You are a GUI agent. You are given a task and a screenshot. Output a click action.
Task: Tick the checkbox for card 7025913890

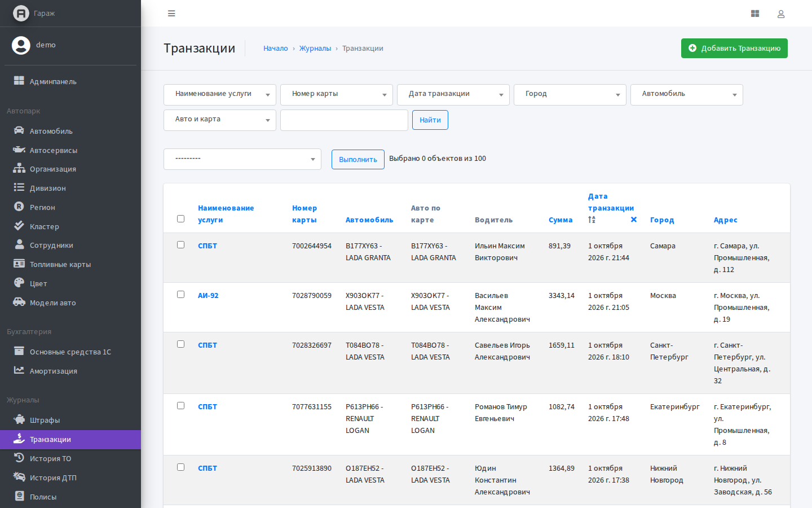pyautogui.click(x=180, y=467)
